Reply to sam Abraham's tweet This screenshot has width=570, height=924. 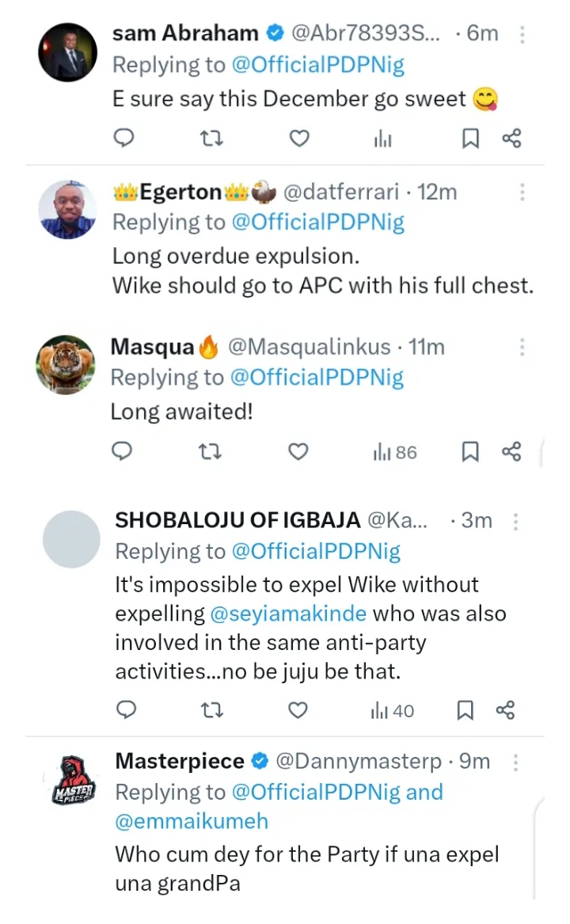click(124, 139)
